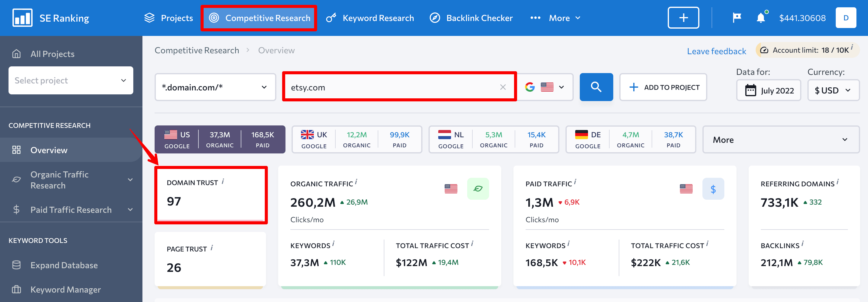Select Overview in the sidebar
This screenshot has width=868, height=302.
click(x=71, y=150)
